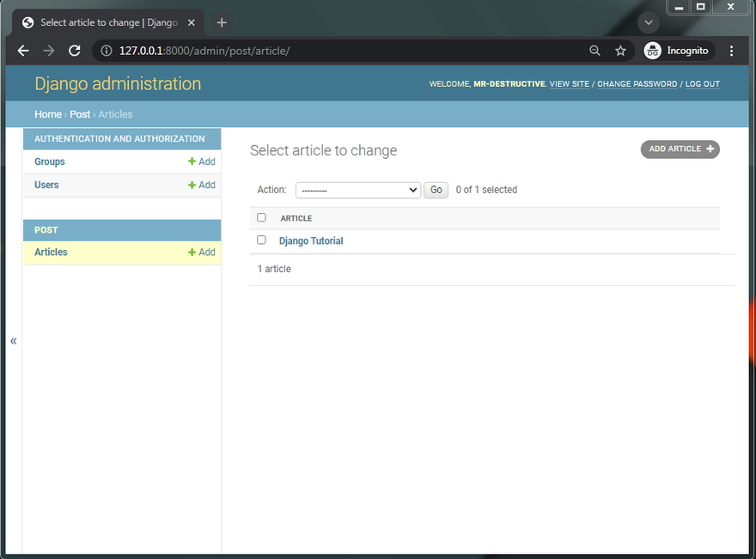
Task: Bookmark this page with star icon
Action: click(x=620, y=51)
